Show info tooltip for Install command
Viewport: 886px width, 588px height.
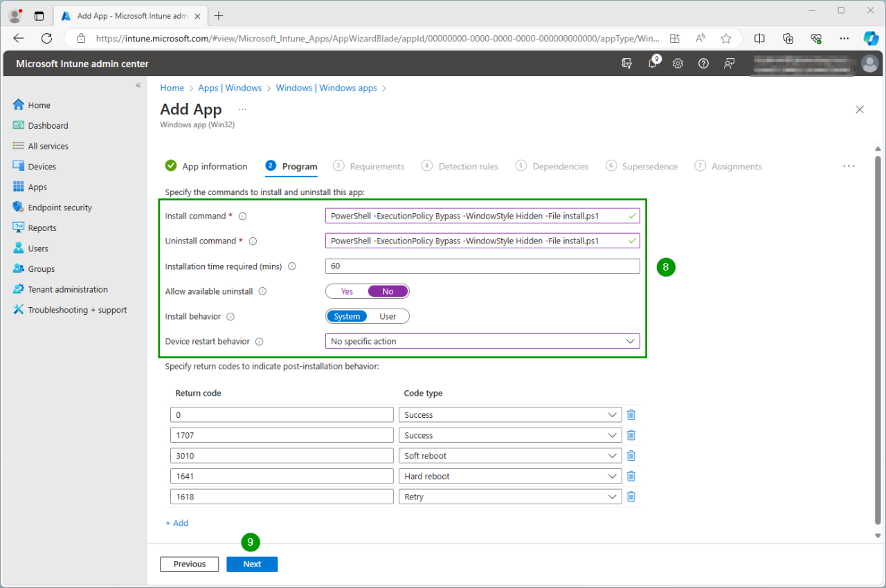[x=243, y=217]
